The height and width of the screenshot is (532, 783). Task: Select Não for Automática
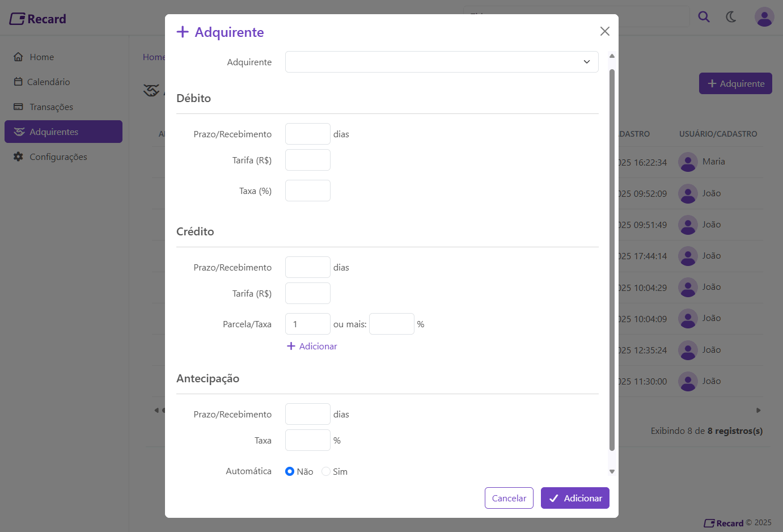click(290, 471)
